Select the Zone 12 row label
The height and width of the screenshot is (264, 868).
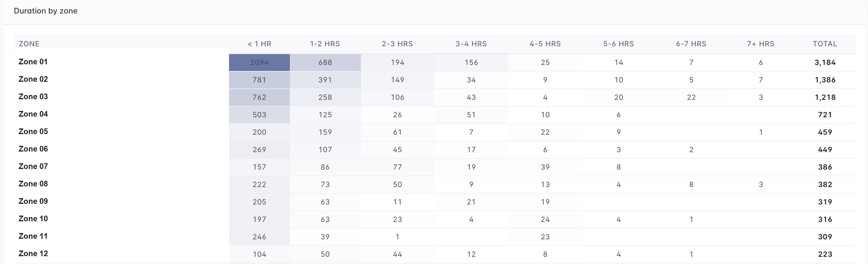[x=33, y=253]
